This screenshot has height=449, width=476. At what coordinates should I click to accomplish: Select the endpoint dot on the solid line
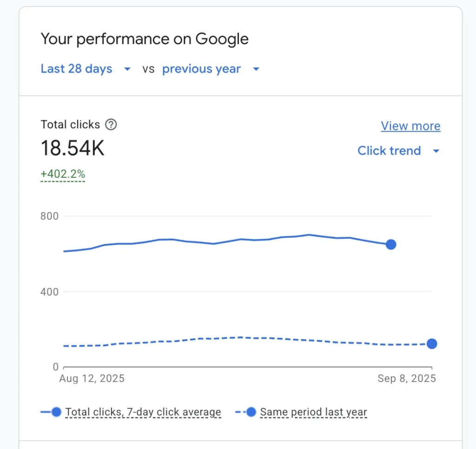point(391,245)
